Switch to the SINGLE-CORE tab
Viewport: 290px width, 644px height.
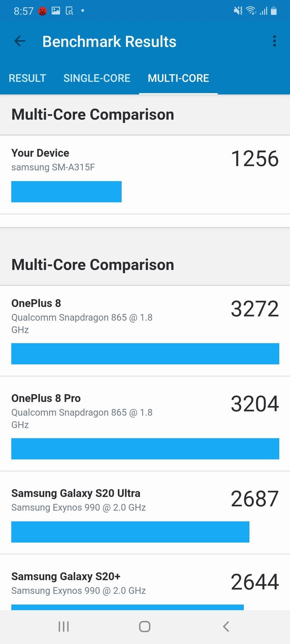tap(97, 78)
